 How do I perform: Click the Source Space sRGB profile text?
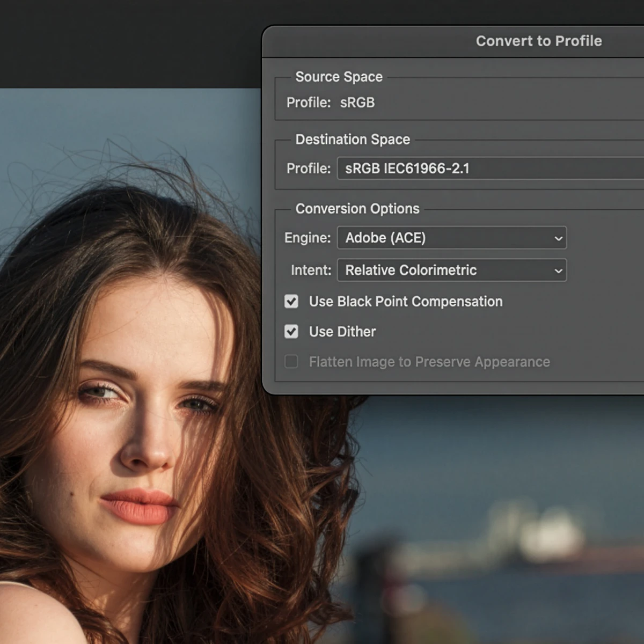(357, 103)
